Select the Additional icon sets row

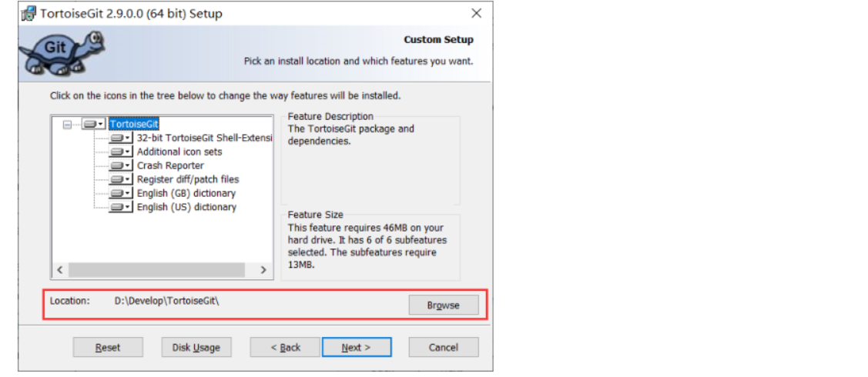click(x=179, y=152)
